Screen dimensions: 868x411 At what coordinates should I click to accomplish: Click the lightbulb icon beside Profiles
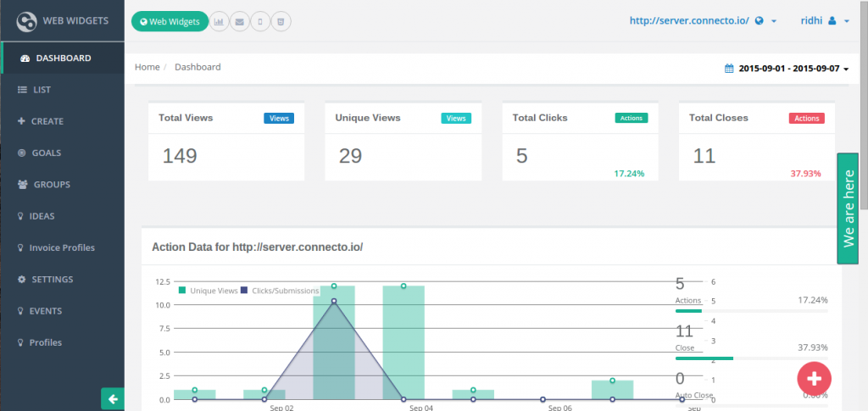(x=20, y=342)
